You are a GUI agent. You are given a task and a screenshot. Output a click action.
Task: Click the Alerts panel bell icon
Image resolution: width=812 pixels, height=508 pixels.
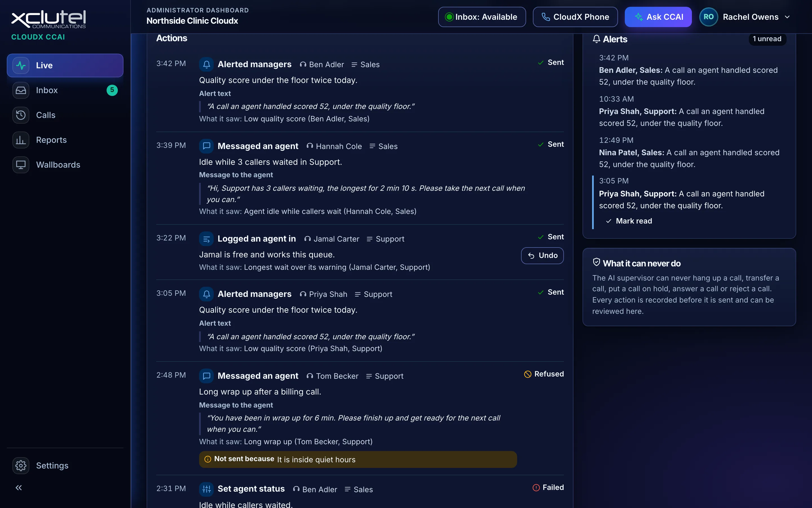tap(596, 39)
